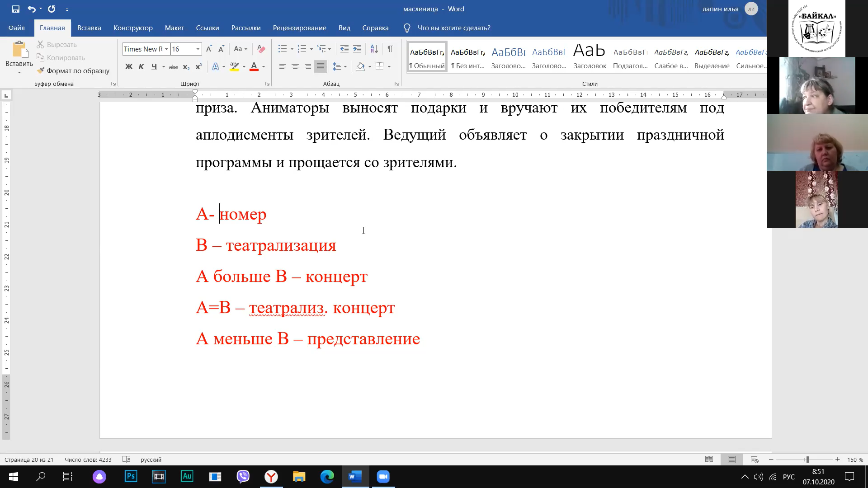The height and width of the screenshot is (488, 868).
Task: Sort the selected text alphabetically
Action: pos(374,49)
